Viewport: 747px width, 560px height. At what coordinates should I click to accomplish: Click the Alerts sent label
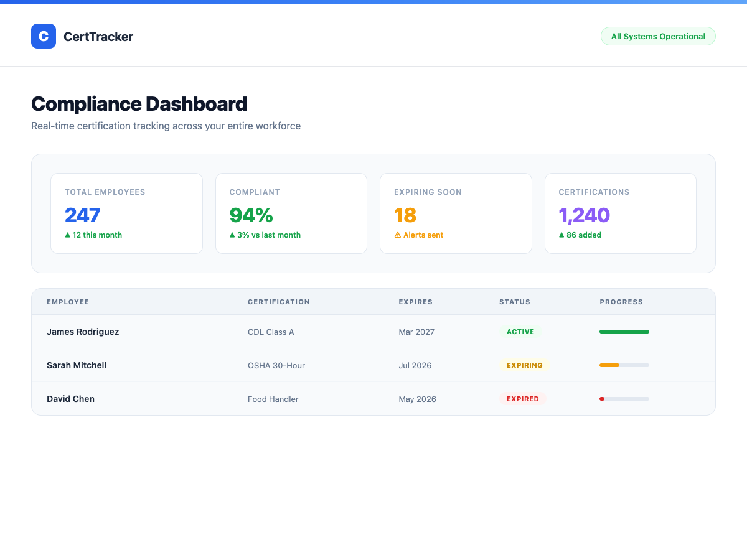point(423,235)
